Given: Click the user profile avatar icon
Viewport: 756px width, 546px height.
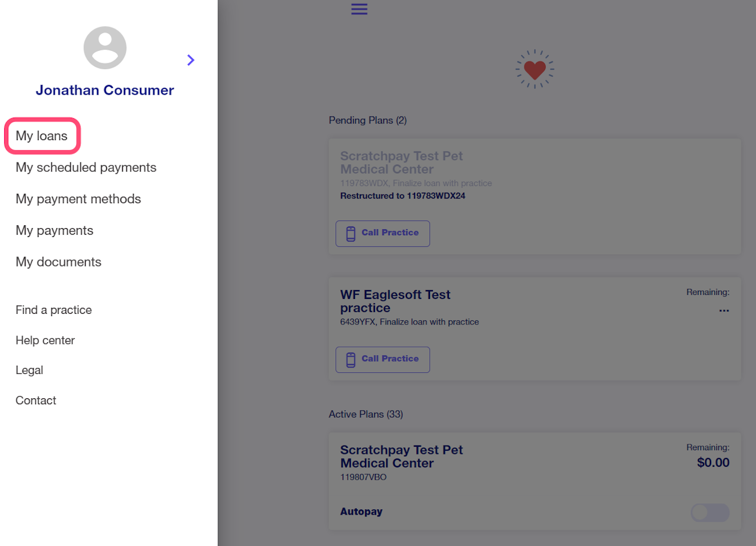Looking at the screenshot, I should coord(105,48).
